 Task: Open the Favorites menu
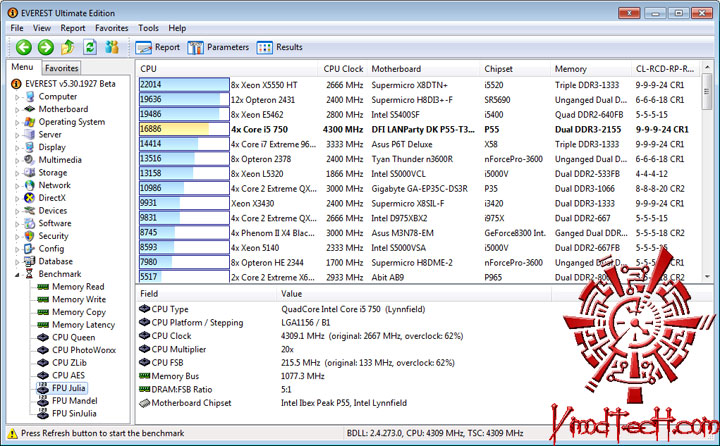[112, 28]
